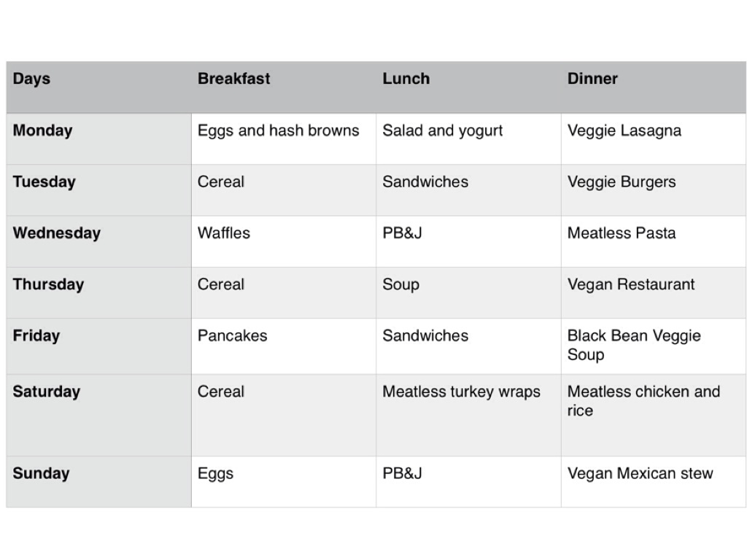747x560 pixels.
Task: Select the Vegan Restaurant cell
Action: (631, 284)
